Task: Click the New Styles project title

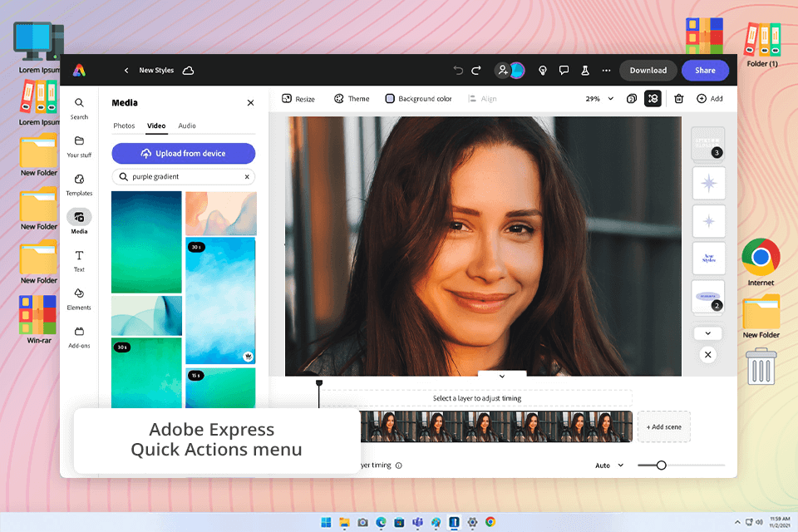Action: tap(156, 71)
